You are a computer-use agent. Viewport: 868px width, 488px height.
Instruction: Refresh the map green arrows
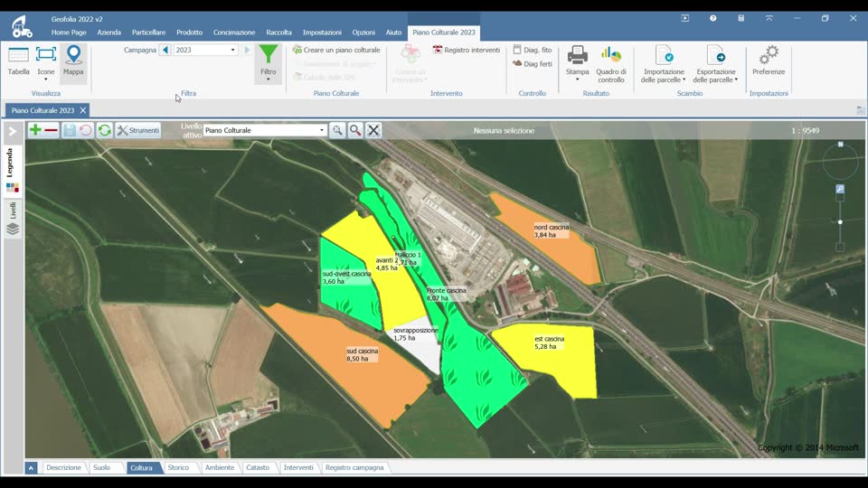click(105, 130)
